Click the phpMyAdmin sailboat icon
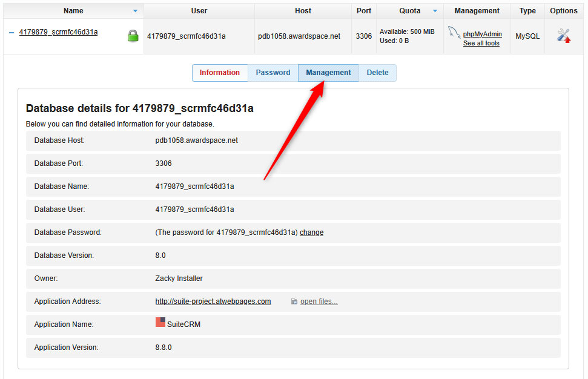This screenshot has width=588, height=379. point(454,33)
